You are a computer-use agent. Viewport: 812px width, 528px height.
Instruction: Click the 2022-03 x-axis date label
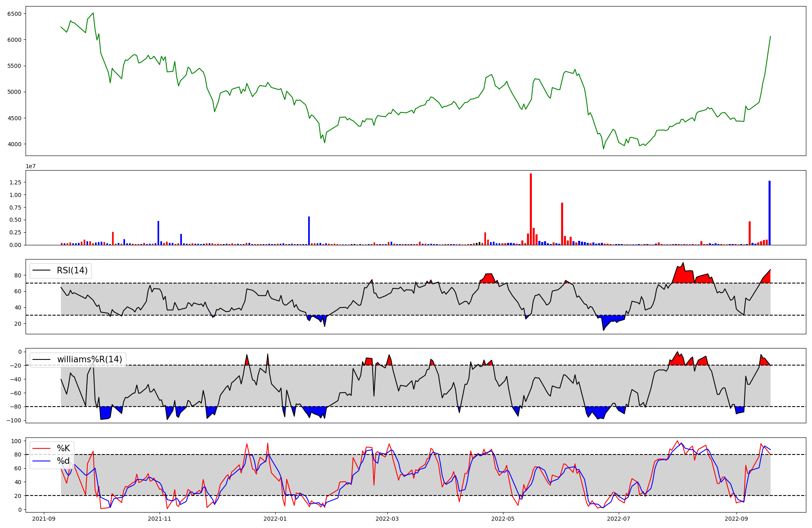point(387,519)
